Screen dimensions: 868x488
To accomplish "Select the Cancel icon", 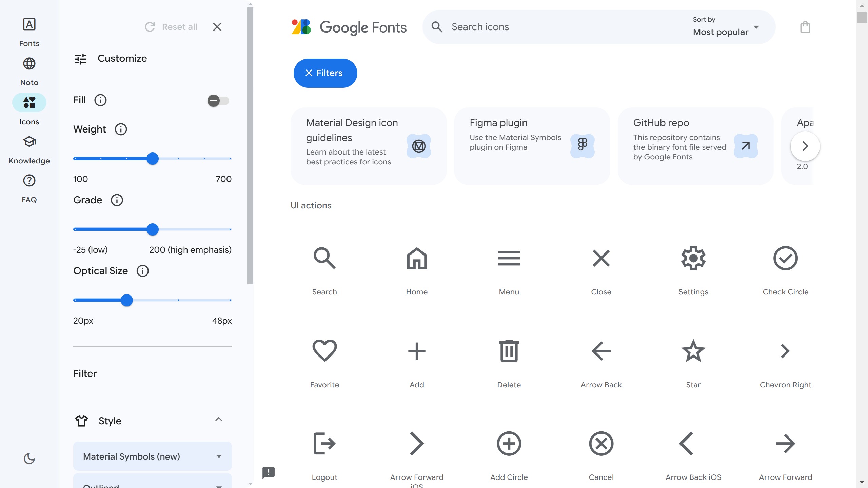I will coord(601,443).
